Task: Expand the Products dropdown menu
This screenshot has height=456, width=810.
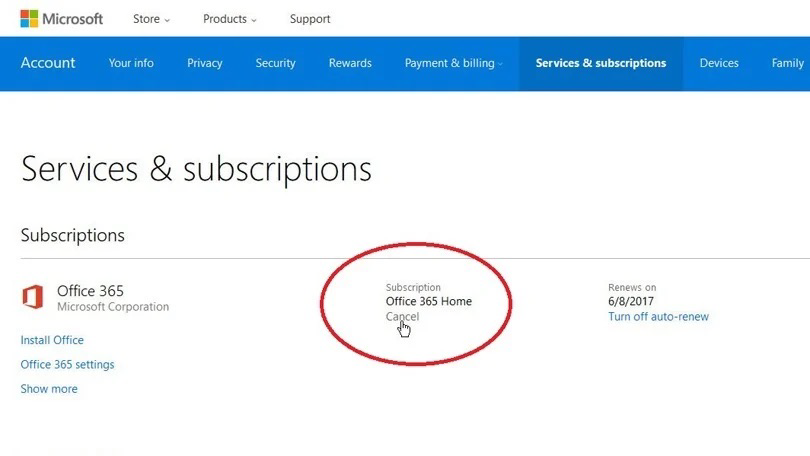Action: pyautogui.click(x=229, y=19)
